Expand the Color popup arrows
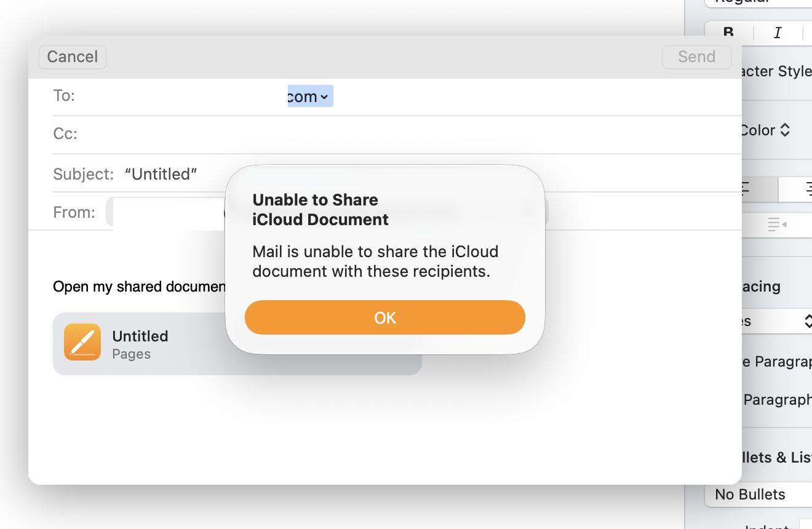Viewport: 812px width, 529px height. (x=785, y=130)
